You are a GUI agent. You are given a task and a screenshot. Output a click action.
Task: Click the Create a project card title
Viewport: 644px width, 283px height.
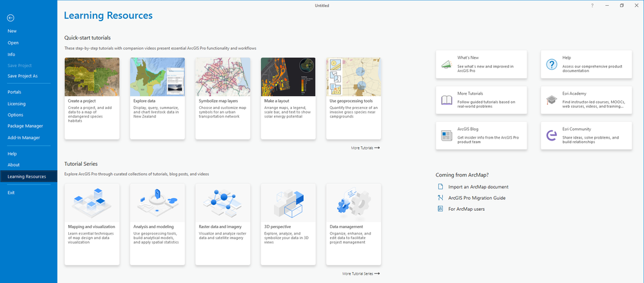(x=82, y=101)
